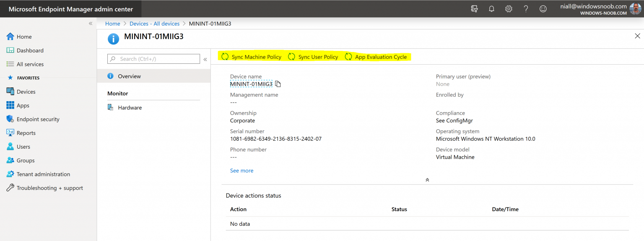The width and height of the screenshot is (644, 241).
Task: Open Endpoint security in sidebar
Action: [38, 119]
